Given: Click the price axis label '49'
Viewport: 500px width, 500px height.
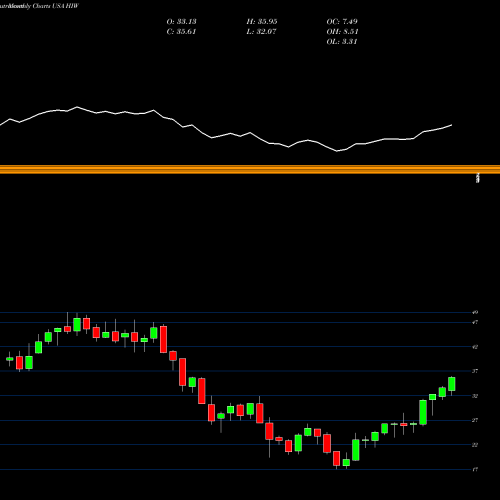Looking at the screenshot, I should click(475, 312).
